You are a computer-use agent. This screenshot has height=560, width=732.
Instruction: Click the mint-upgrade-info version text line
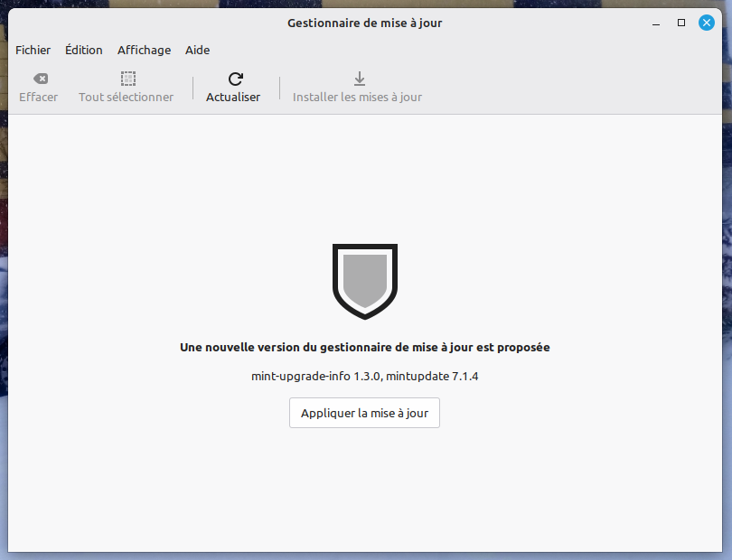pyautogui.click(x=364, y=376)
